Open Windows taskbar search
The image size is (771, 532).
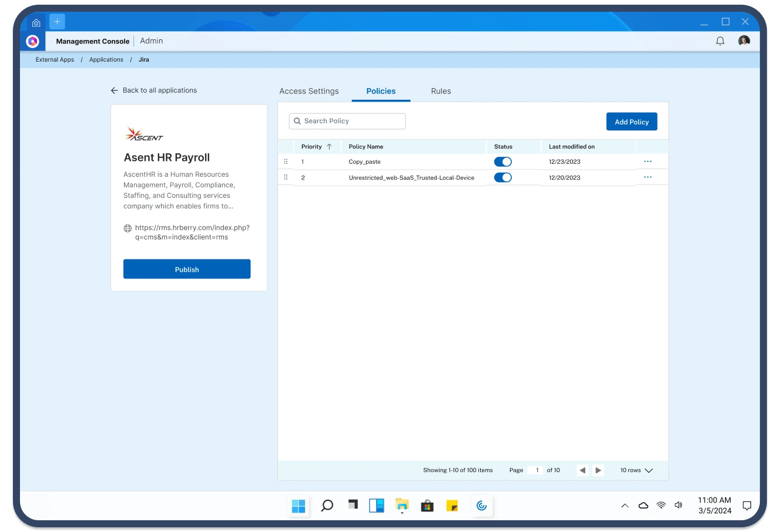(327, 506)
